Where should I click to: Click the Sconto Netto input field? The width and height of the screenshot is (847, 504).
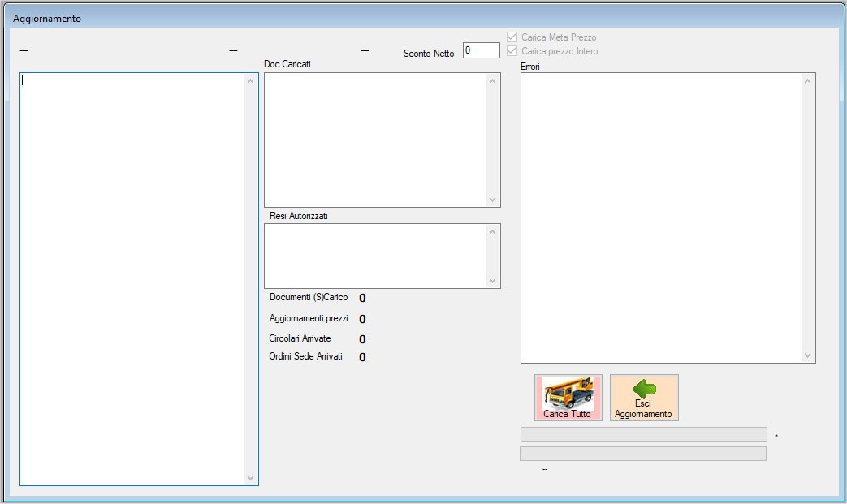tap(481, 50)
